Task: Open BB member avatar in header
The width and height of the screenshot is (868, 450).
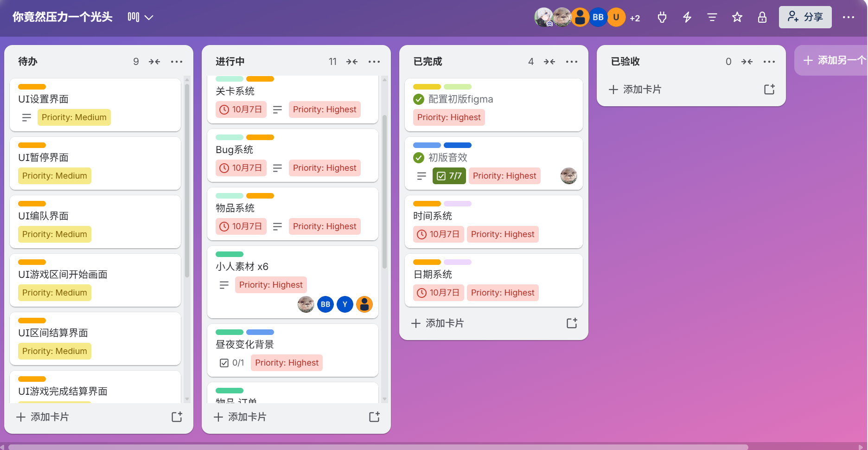Action: click(x=598, y=17)
